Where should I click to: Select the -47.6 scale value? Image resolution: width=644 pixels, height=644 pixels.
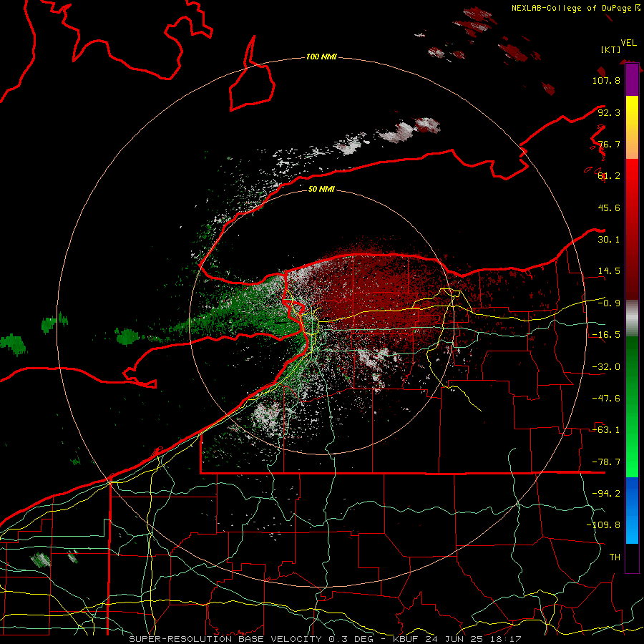pyautogui.click(x=606, y=399)
